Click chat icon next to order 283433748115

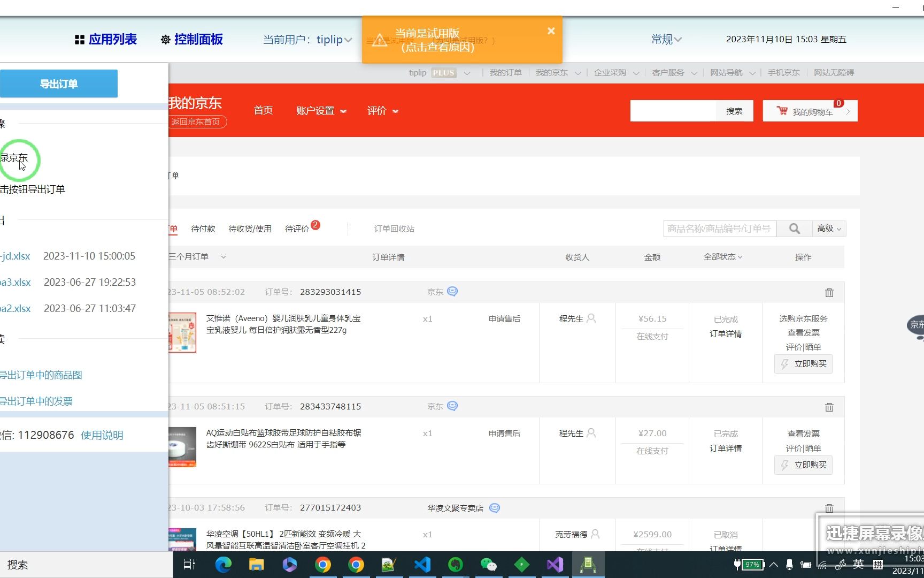coord(452,406)
